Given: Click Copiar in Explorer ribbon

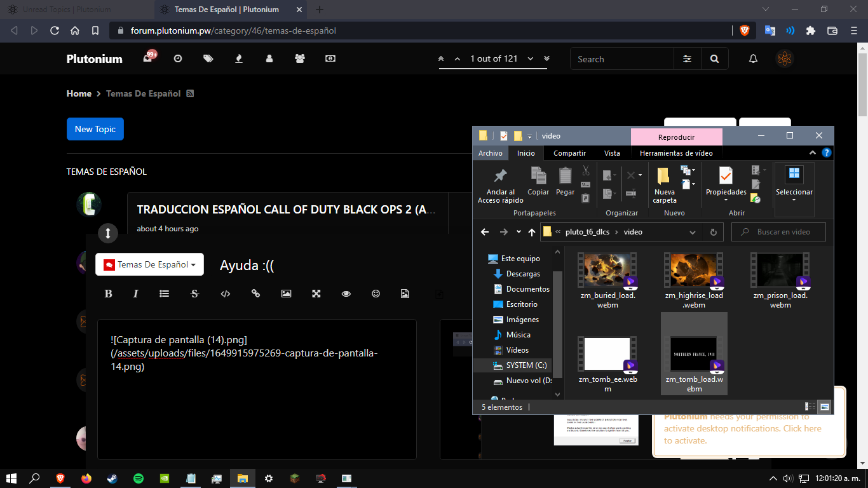Looking at the screenshot, I should (x=538, y=182).
